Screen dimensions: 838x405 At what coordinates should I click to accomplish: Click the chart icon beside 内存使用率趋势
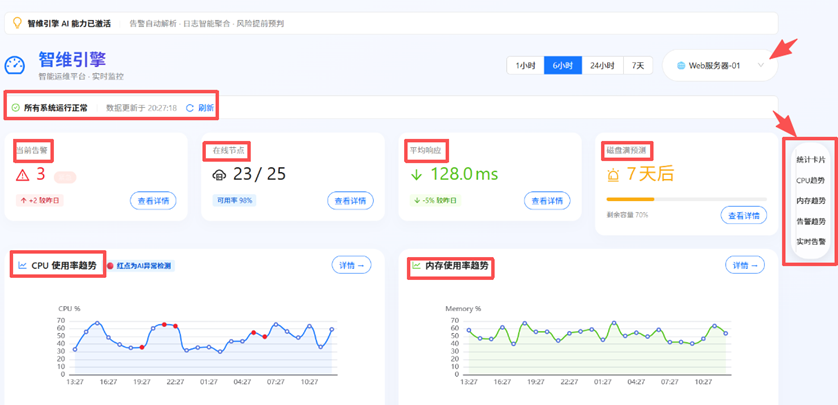(x=417, y=266)
